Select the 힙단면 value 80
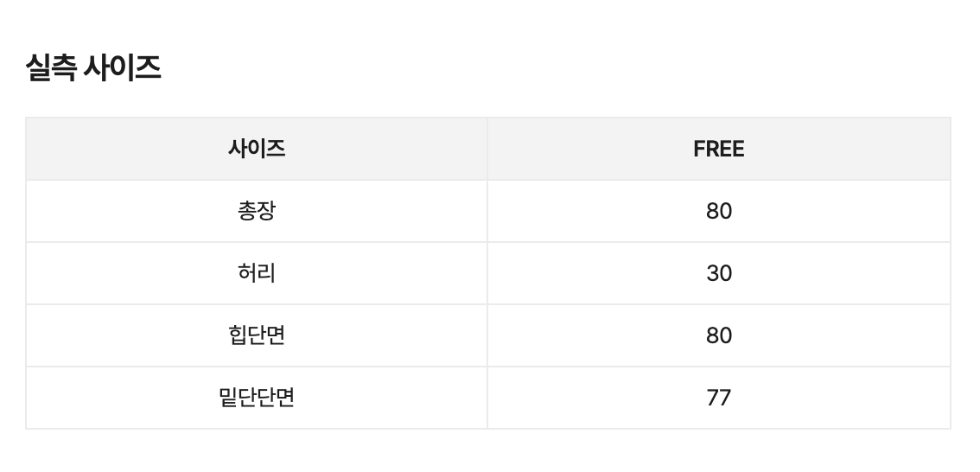 [719, 335]
